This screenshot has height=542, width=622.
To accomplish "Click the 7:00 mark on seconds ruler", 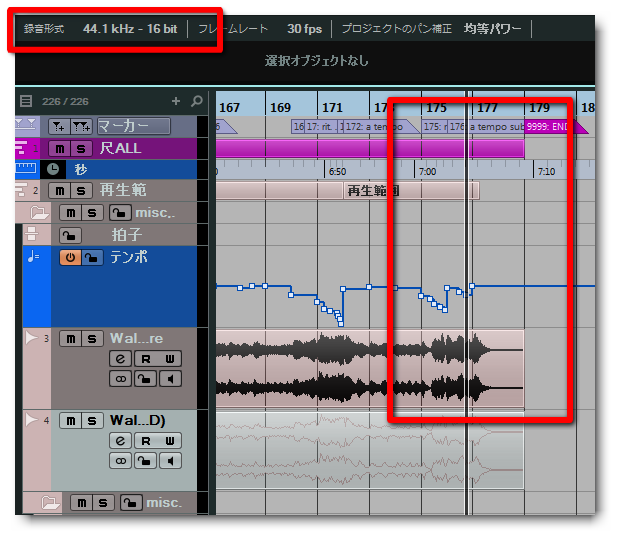I will [427, 171].
